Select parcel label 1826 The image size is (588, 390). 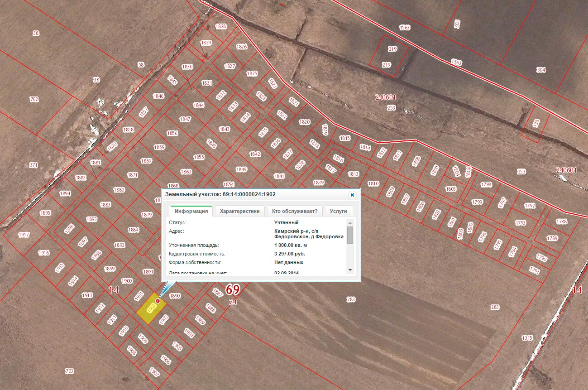(x=242, y=47)
